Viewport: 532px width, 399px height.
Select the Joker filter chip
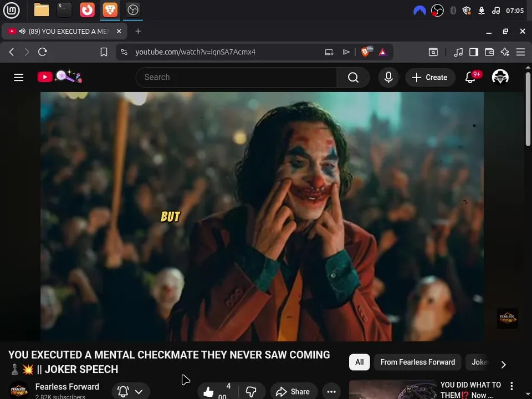[x=479, y=362]
